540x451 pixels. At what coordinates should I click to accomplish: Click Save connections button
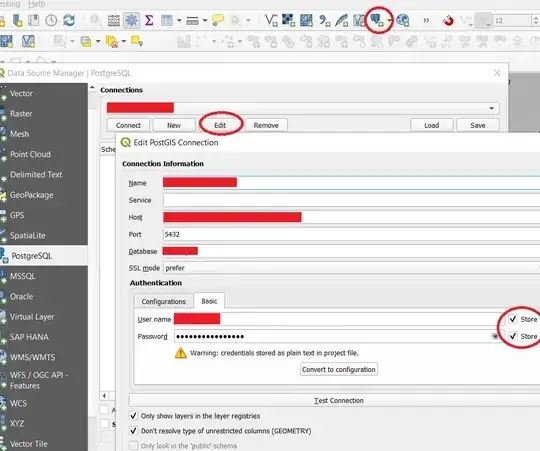point(478,125)
